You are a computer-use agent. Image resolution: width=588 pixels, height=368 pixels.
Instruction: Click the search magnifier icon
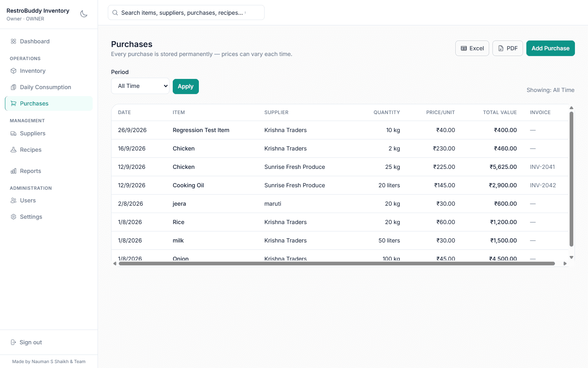[x=115, y=13]
